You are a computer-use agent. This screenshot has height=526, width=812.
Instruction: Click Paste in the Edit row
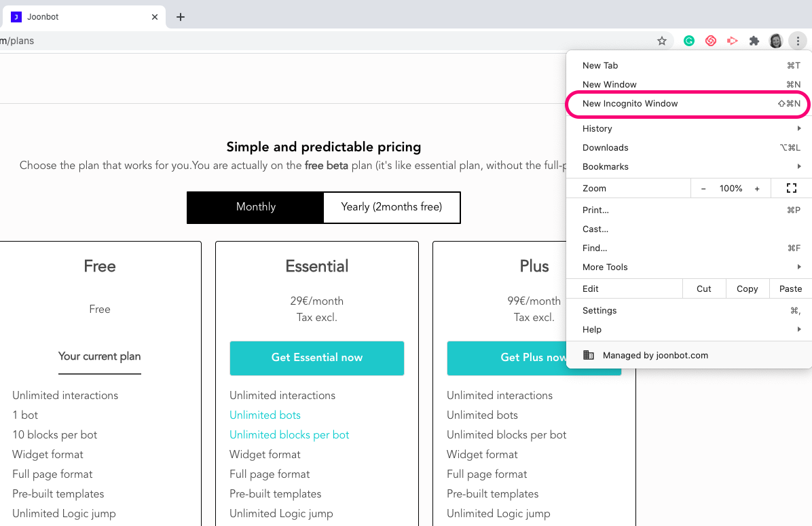pyautogui.click(x=790, y=289)
